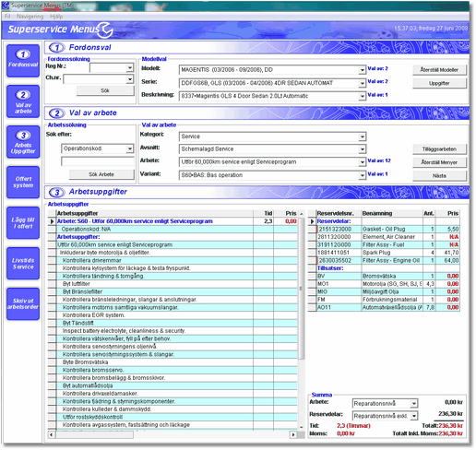Select task row Byt Tändstift
The height and width of the screenshot is (450, 476).
coord(173,323)
